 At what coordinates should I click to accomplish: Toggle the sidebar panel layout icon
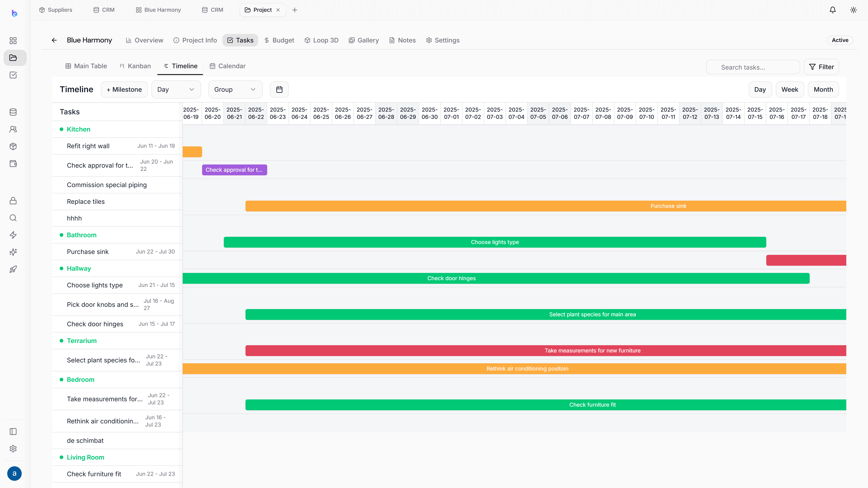coord(13,432)
